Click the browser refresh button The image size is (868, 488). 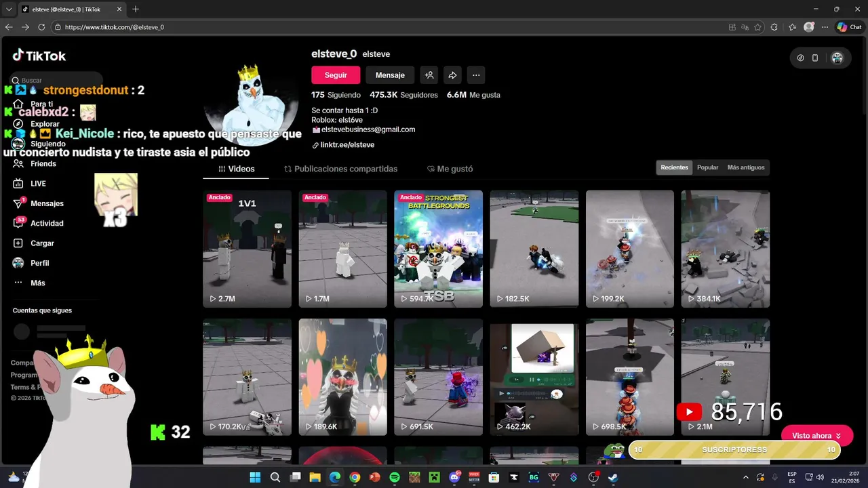tap(41, 27)
